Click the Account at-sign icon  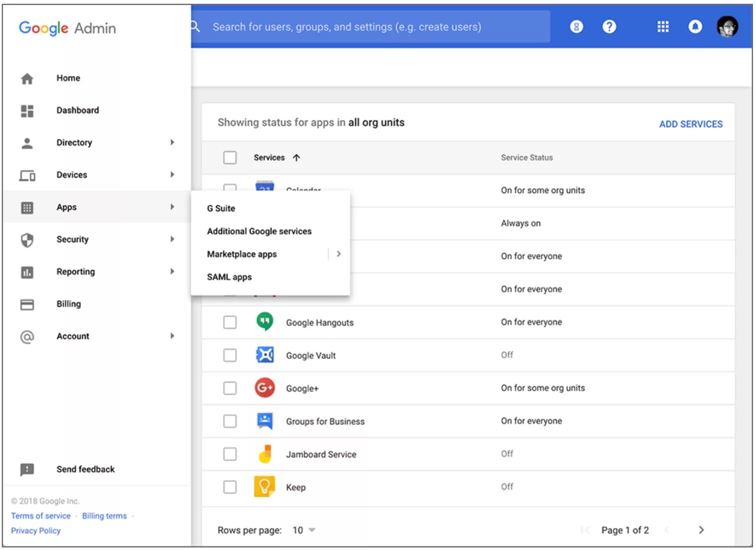pos(27,337)
